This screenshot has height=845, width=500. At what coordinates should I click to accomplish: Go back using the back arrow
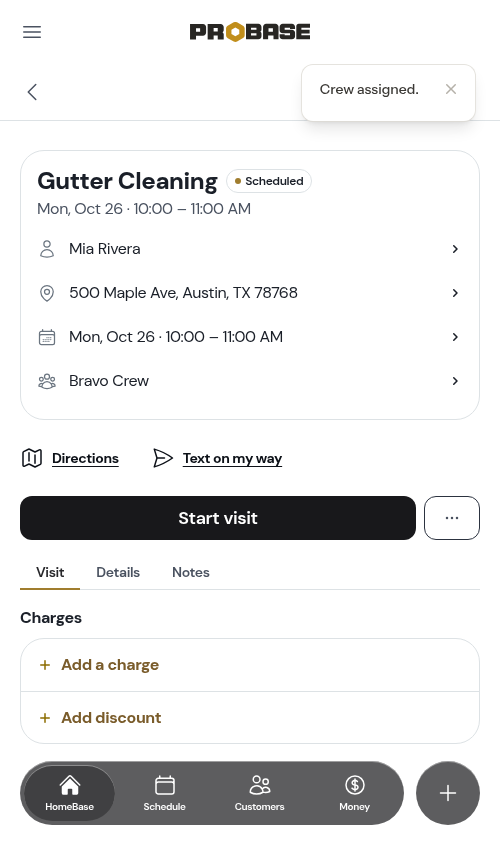(x=32, y=92)
